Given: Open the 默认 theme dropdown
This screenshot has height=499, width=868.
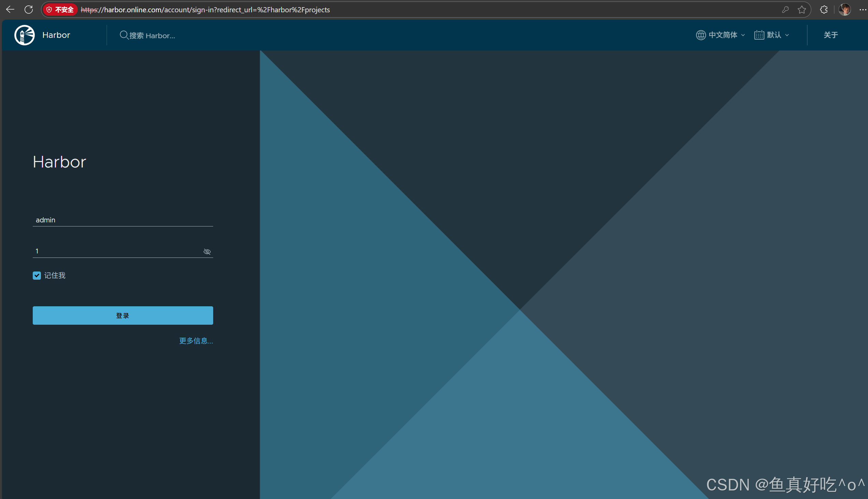Looking at the screenshot, I should tap(775, 34).
